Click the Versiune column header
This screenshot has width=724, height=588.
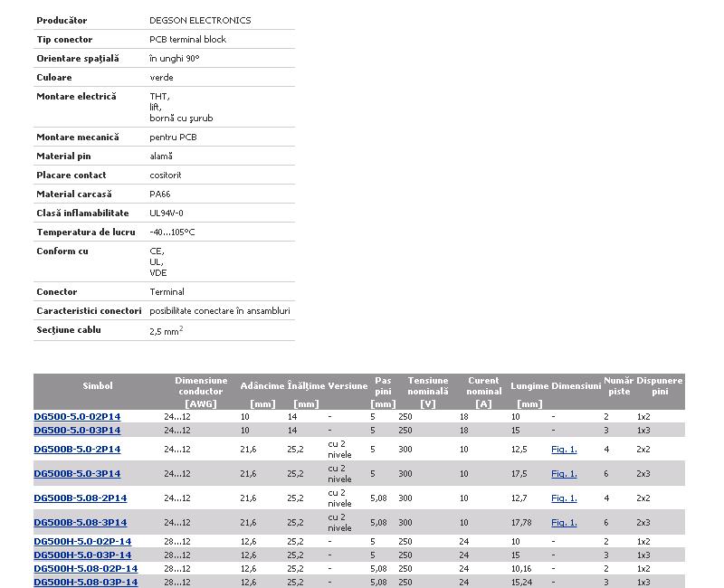348,386
